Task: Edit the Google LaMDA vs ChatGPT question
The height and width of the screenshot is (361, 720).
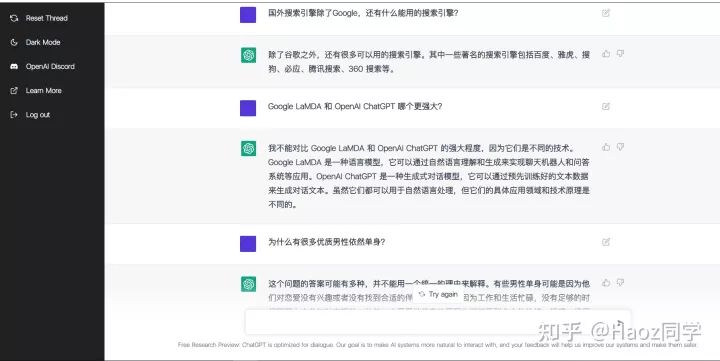Action: point(606,107)
